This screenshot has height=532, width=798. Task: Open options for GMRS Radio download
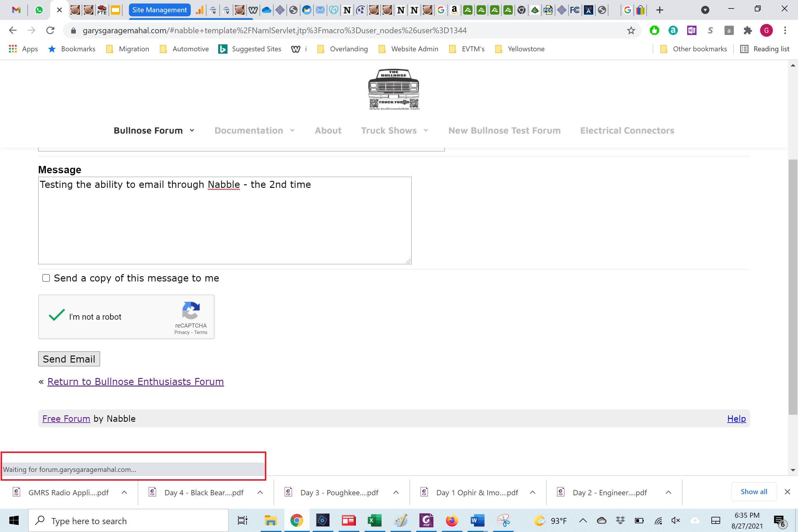click(124, 492)
